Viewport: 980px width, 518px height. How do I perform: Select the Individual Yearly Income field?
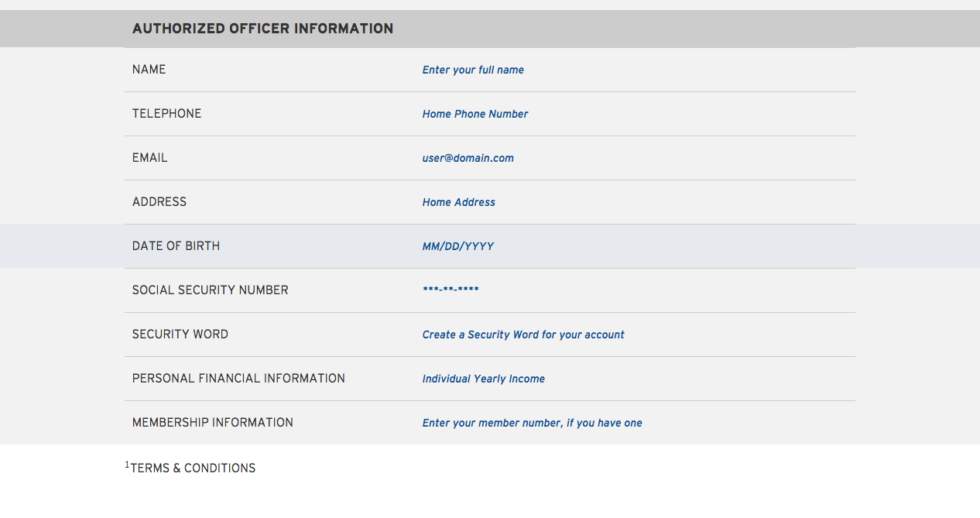[484, 379]
